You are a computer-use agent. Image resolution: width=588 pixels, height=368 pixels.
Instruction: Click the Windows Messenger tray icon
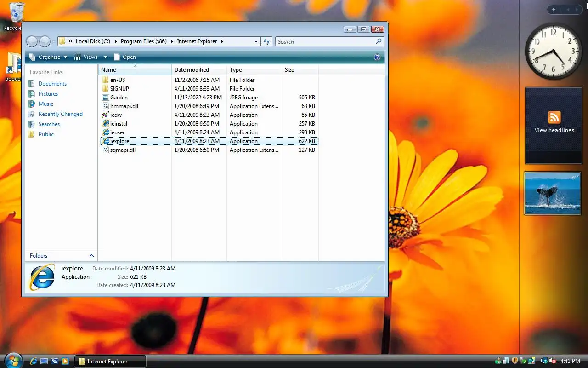point(498,361)
